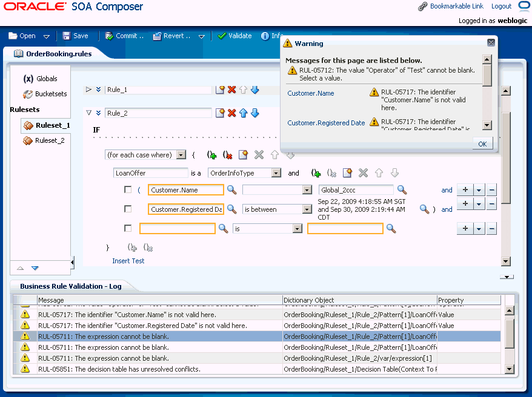Tick the checkbox for Customer.Name test
Viewport: 532px width, 397px height.
[x=128, y=189]
